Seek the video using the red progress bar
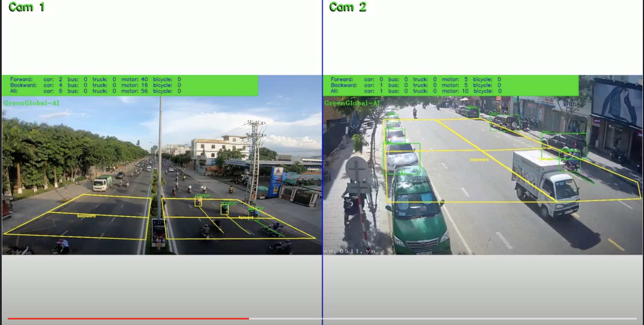Screen dimensions: 644x325 click(x=322, y=318)
